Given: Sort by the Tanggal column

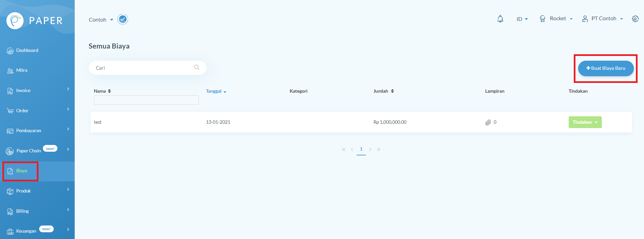Looking at the screenshot, I should [216, 91].
